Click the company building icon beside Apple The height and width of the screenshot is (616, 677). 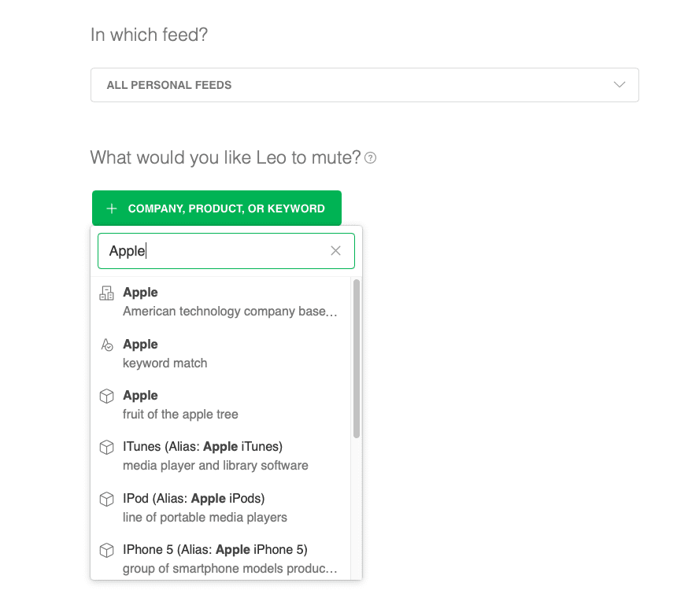pos(106,293)
